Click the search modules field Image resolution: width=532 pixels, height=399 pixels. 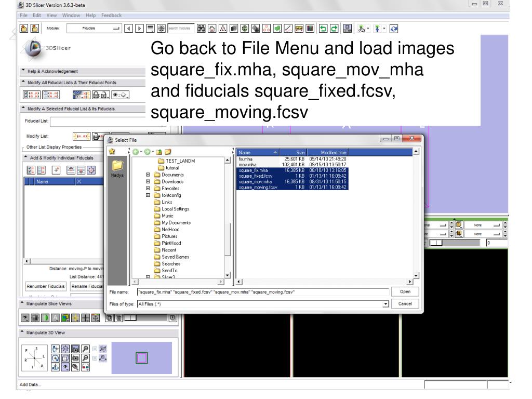point(181,29)
